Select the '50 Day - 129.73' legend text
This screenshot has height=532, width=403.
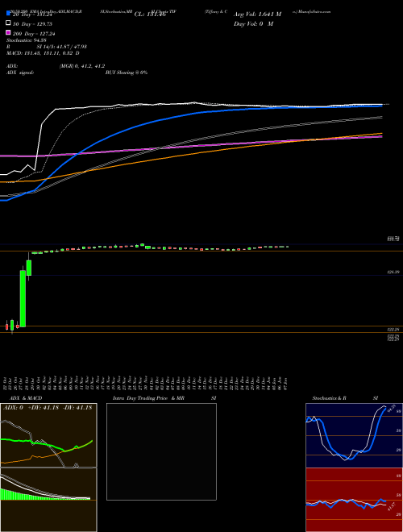tap(32, 24)
